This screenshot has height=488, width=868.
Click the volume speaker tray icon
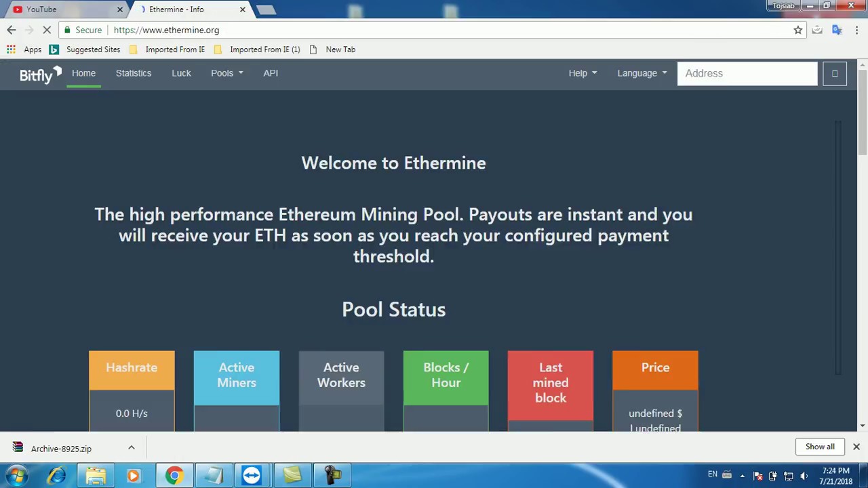(804, 476)
